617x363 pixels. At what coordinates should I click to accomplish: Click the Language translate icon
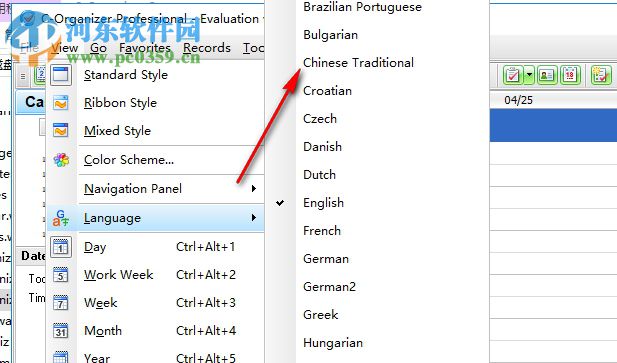(x=61, y=218)
